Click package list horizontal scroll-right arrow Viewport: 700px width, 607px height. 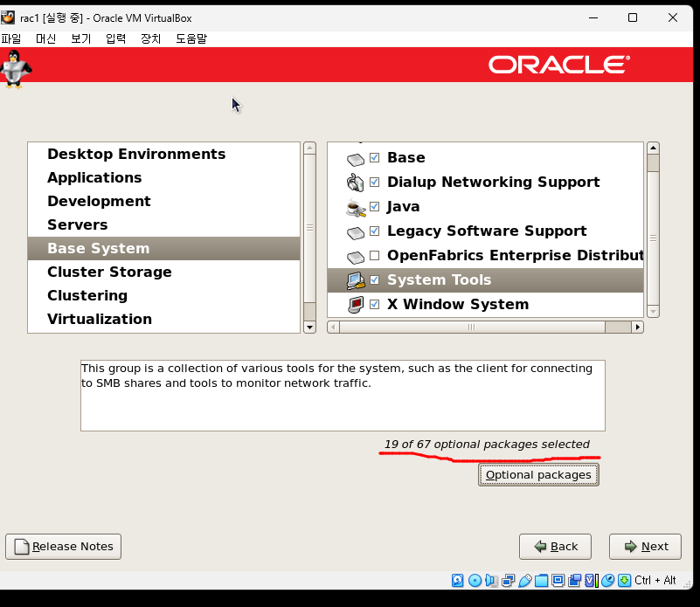point(637,328)
